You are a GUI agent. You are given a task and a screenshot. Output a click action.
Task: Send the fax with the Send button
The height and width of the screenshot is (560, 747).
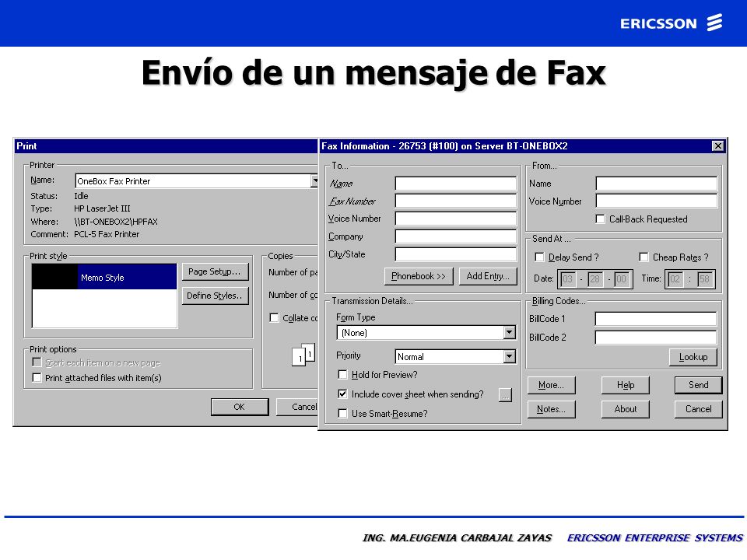point(699,385)
